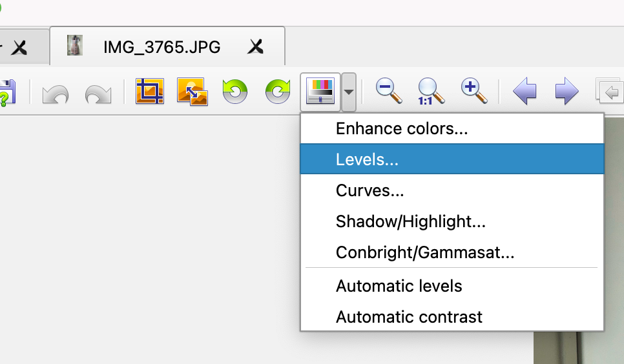This screenshot has width=624, height=364.
Task: Close the leftmost partially visible tab
Action: tap(19, 48)
